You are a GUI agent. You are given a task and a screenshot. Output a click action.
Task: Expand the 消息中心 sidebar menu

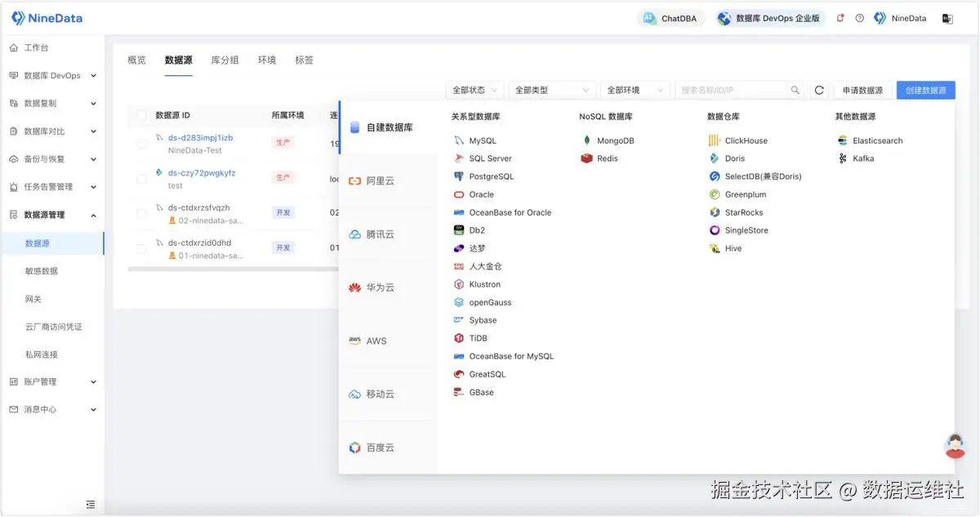click(52, 409)
